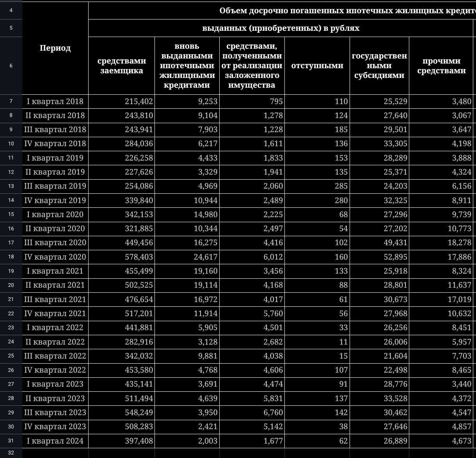Screen dimensions: 476x458
Task: Click the value 5,760
Action: (x=252, y=313)
